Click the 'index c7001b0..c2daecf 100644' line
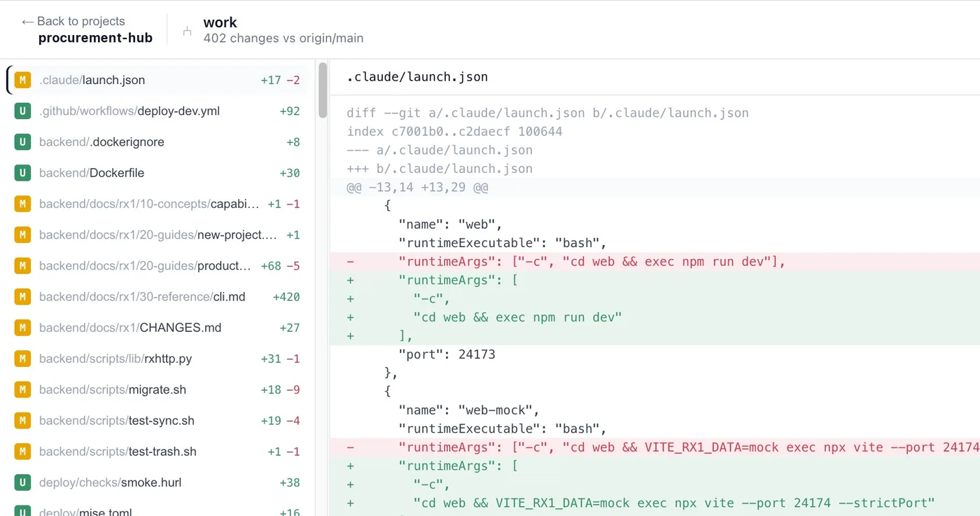 point(454,132)
